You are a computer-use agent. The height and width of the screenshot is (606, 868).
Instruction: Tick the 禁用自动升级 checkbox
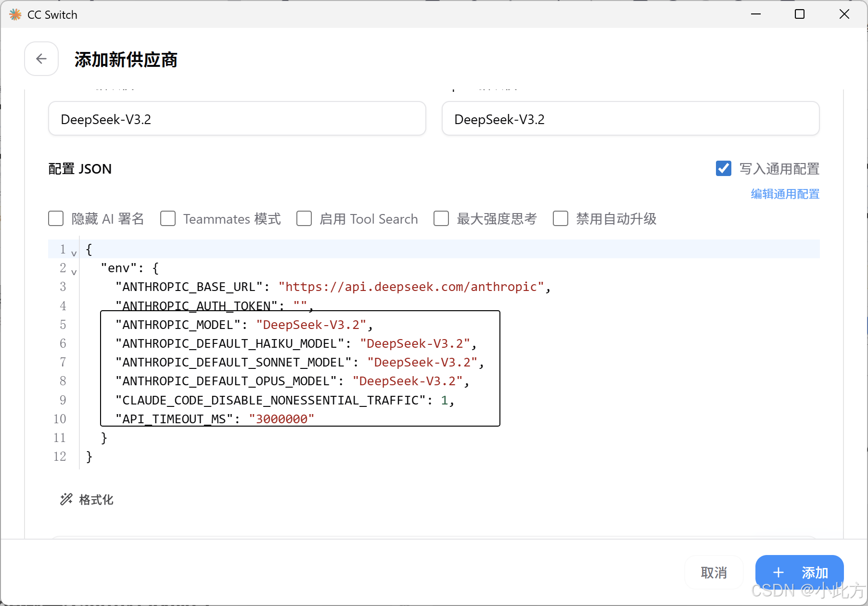[x=561, y=218]
